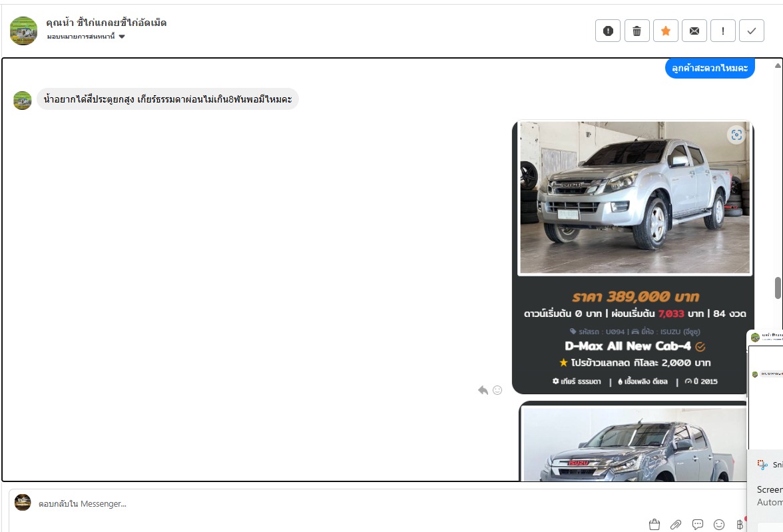783x532 pixels.
Task: Click the chat scrollbar thumb
Action: tap(778, 288)
